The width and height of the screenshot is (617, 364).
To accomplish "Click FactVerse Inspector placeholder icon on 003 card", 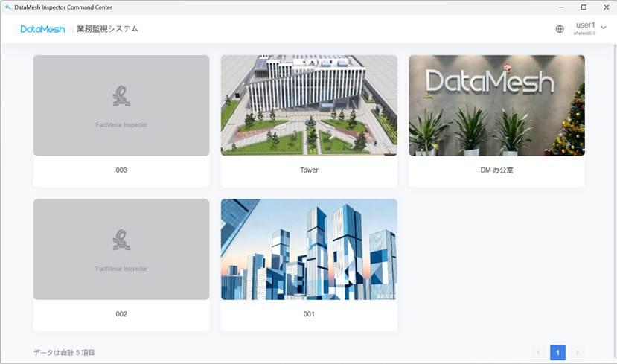I will [121, 97].
